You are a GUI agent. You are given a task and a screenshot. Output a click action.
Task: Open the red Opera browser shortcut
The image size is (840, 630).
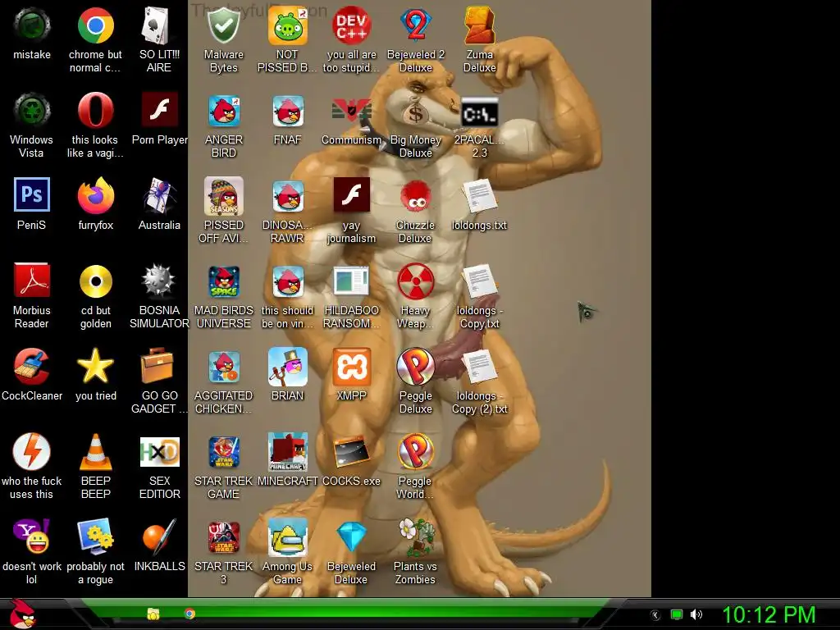tap(95, 111)
